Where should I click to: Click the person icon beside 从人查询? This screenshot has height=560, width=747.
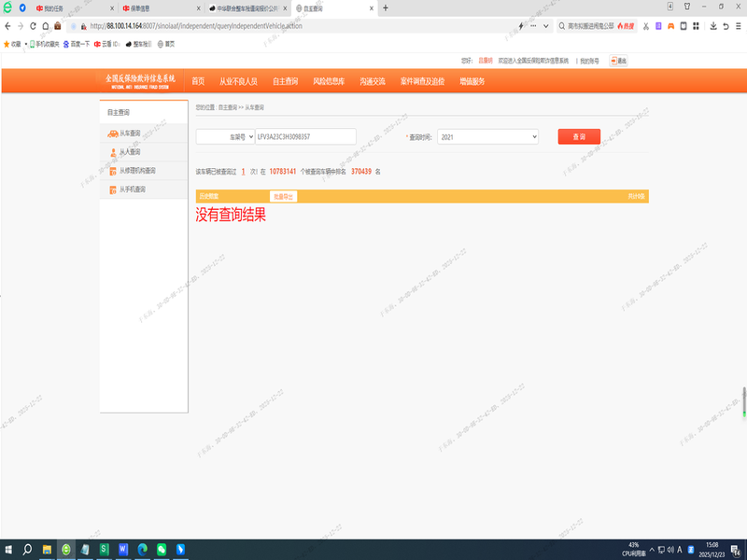coord(112,152)
